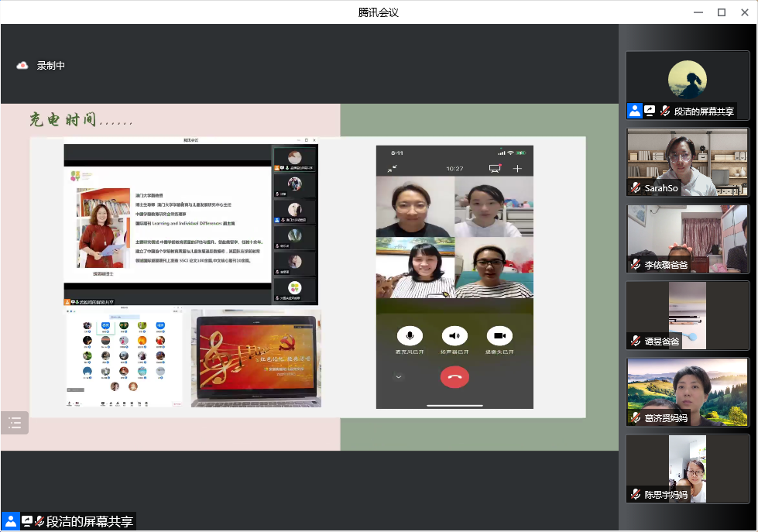758x532 pixels.
Task: Click the laptop photo with the red music banner
Action: (x=256, y=359)
